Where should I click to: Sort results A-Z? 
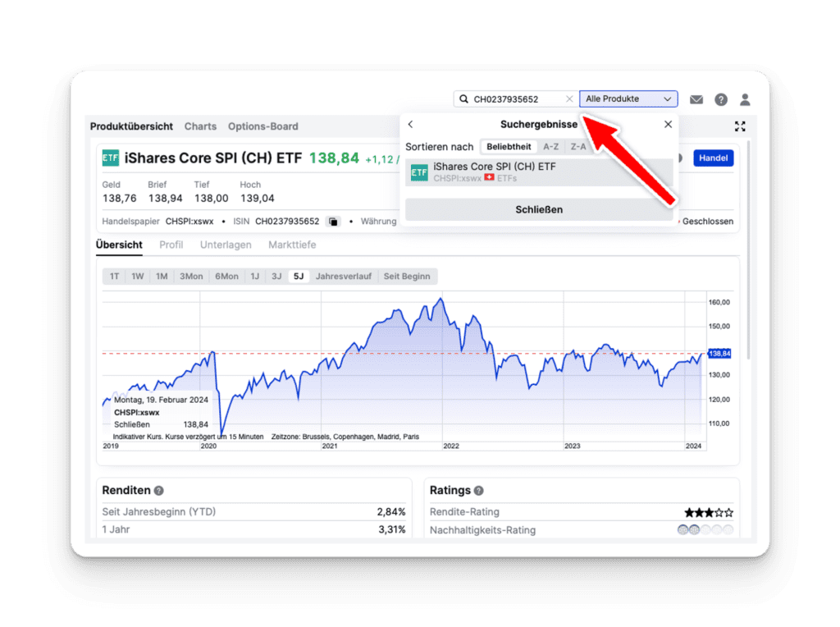[x=550, y=147]
